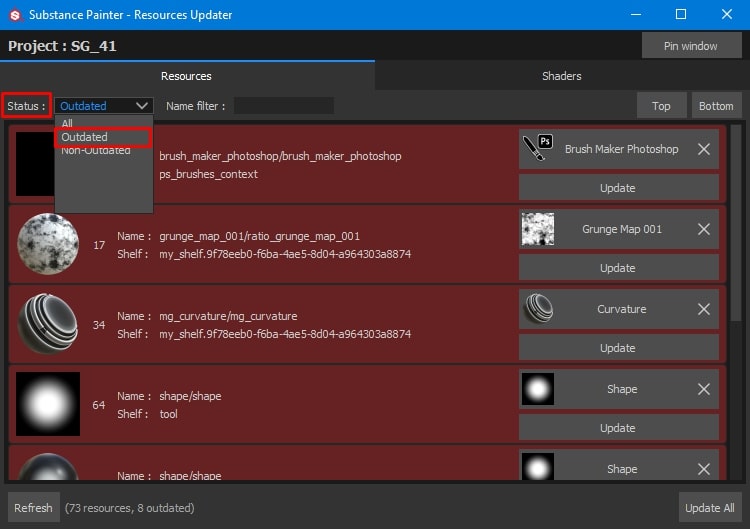Choose 'All' in the status list
The image size is (750, 529).
(x=67, y=124)
